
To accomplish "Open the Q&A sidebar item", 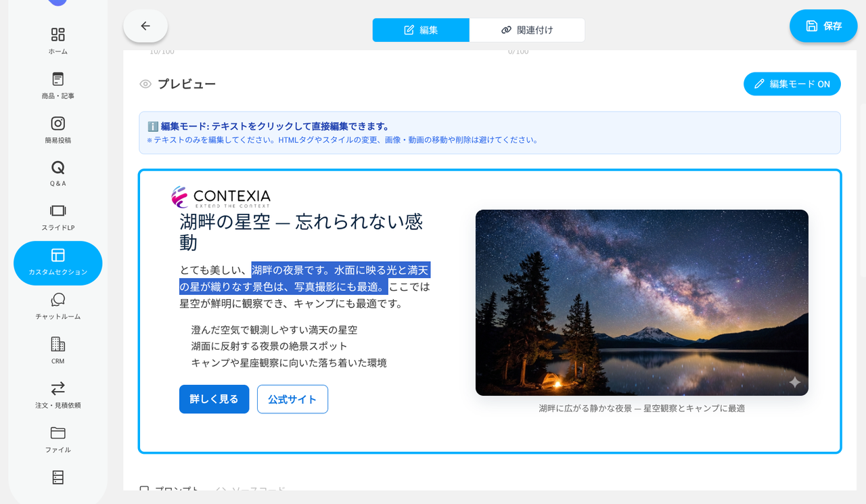I will 58,168.
